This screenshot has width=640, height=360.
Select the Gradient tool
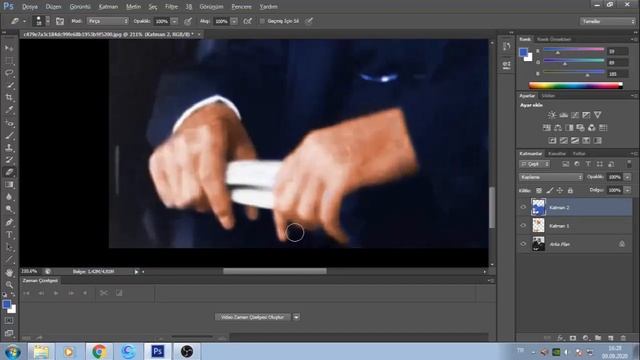click(x=9, y=184)
